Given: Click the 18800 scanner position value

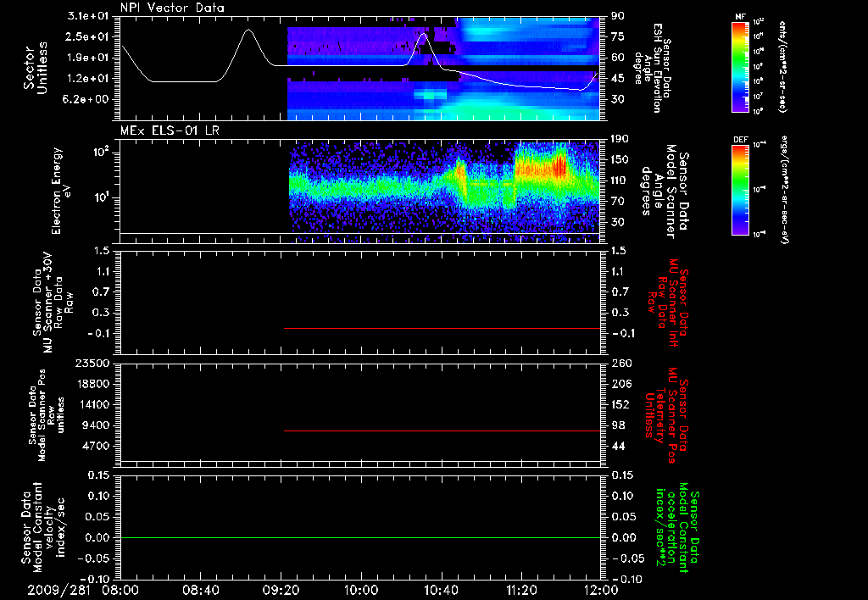Looking at the screenshot, I should pyautogui.click(x=92, y=384).
